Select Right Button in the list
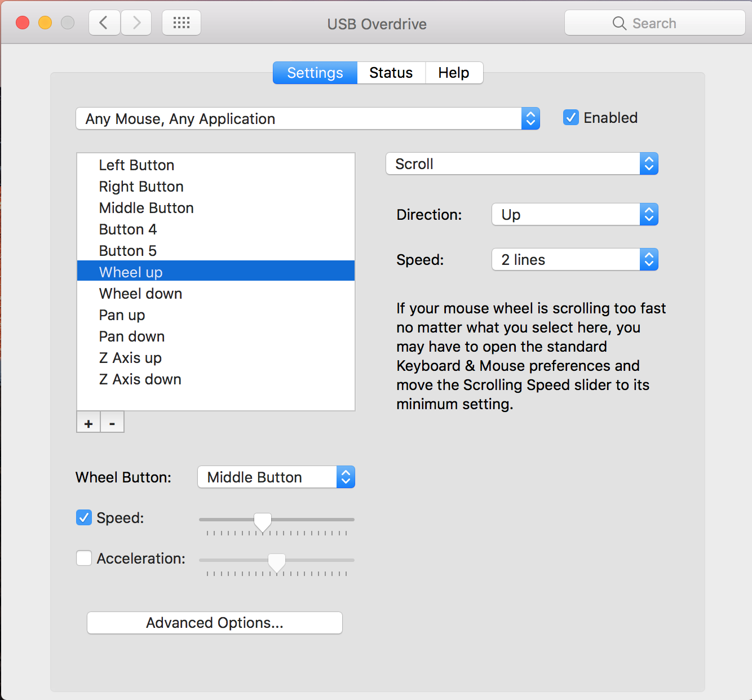Screen dimensions: 752x700 (216, 187)
